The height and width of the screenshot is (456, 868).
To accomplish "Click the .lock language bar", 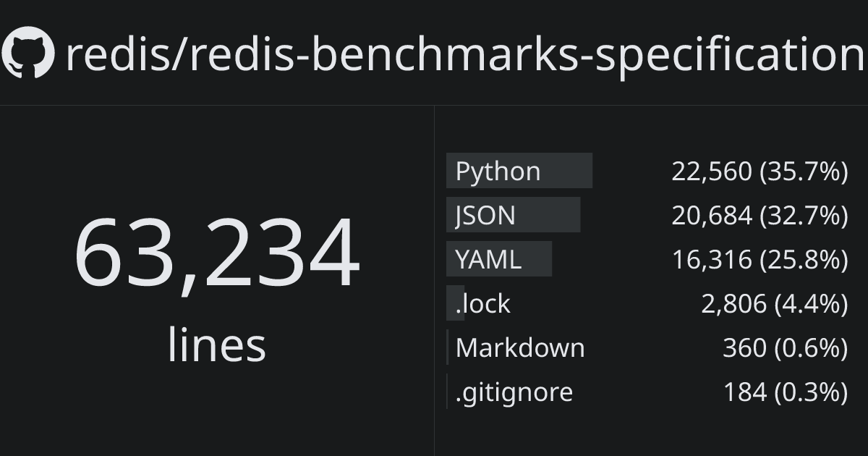I will tap(455, 303).
